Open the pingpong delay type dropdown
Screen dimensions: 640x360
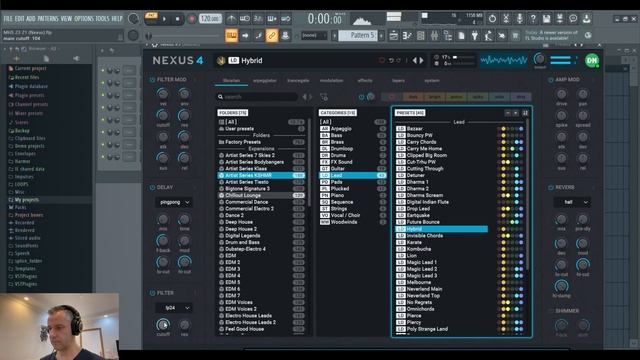pyautogui.click(x=174, y=202)
